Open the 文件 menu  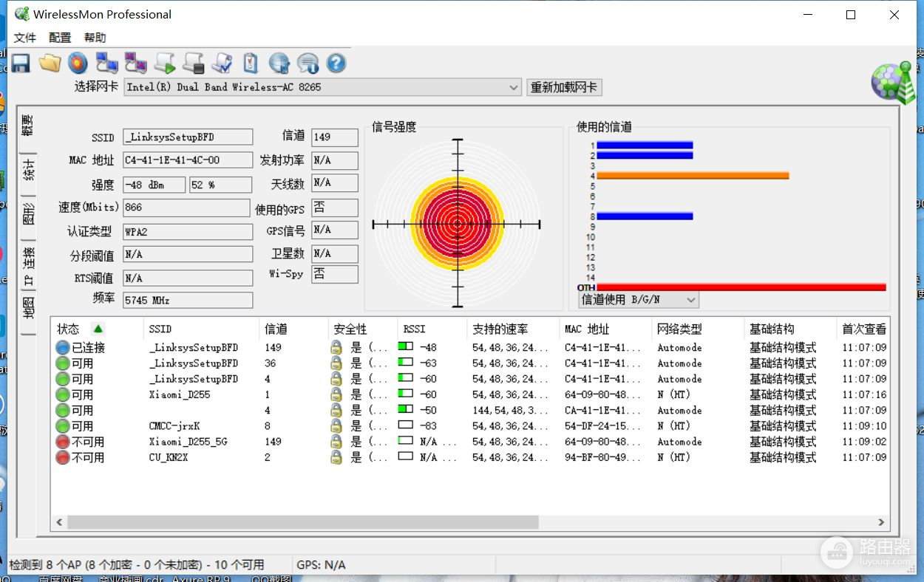pos(25,38)
